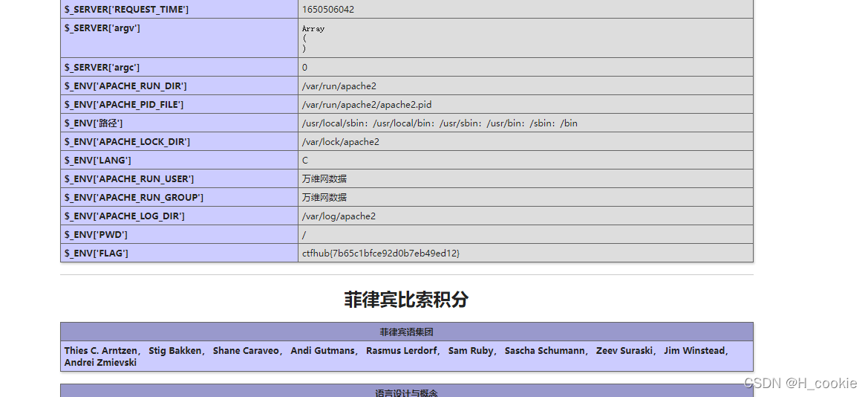Click the /usr/local/sbin path value

click(440, 123)
